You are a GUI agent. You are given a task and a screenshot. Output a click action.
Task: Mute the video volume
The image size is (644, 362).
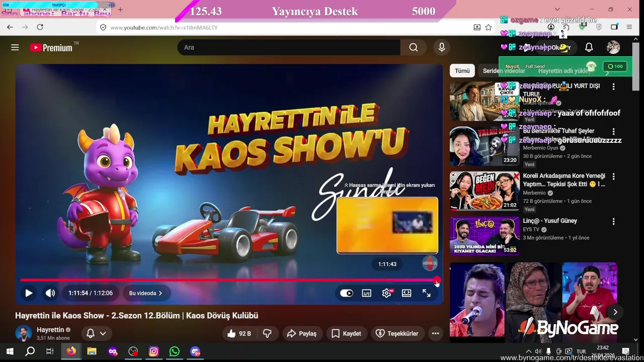pyautogui.click(x=50, y=293)
